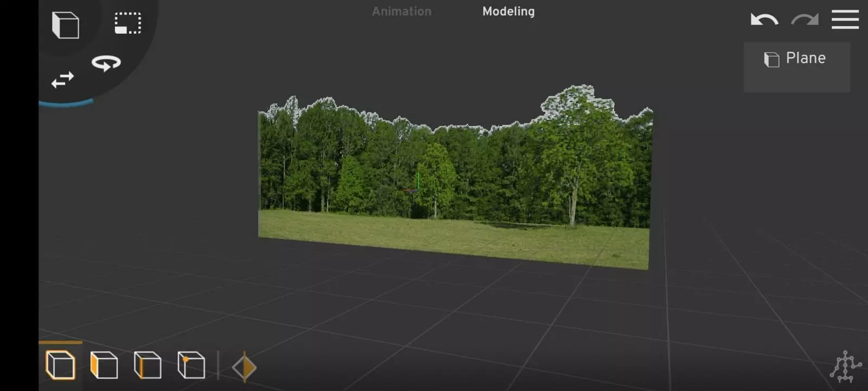
Task: Switch to the Modeling tab
Action: click(x=508, y=11)
